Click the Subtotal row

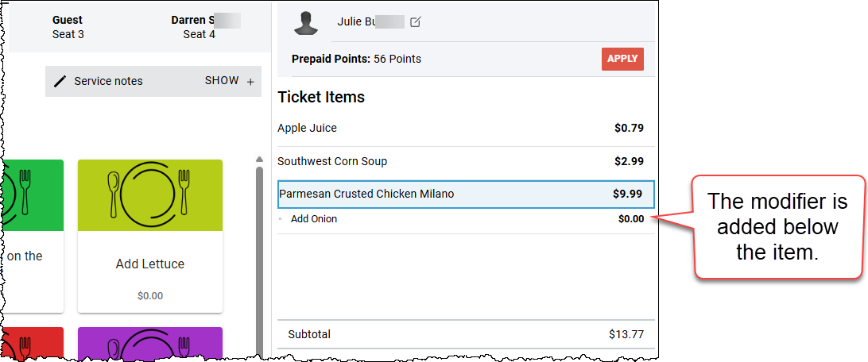(466, 334)
